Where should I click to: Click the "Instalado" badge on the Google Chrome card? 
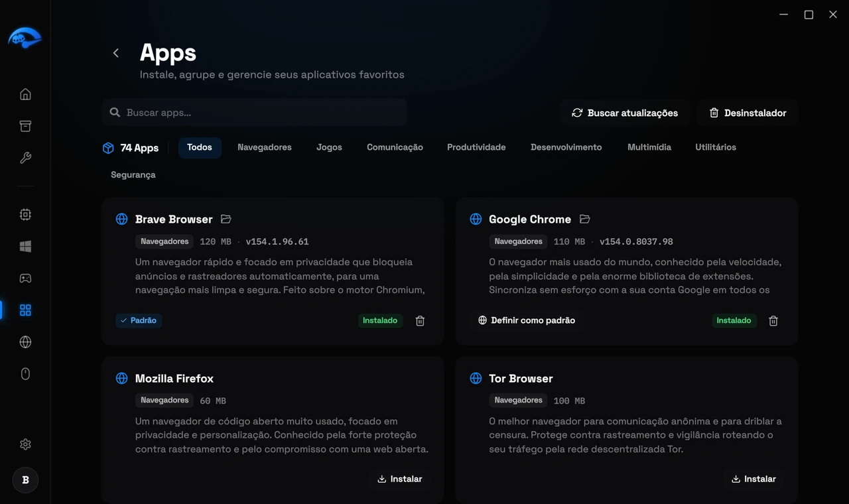[734, 320]
